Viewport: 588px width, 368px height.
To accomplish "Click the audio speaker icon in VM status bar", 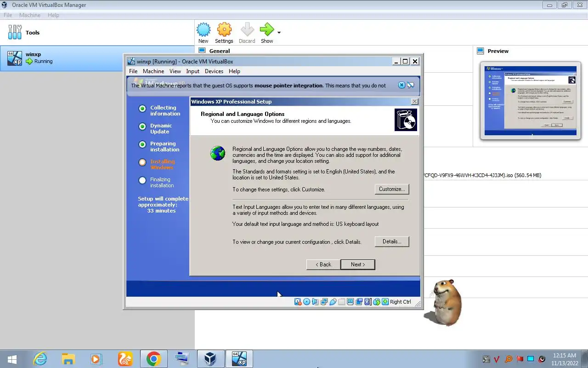I will (315, 302).
